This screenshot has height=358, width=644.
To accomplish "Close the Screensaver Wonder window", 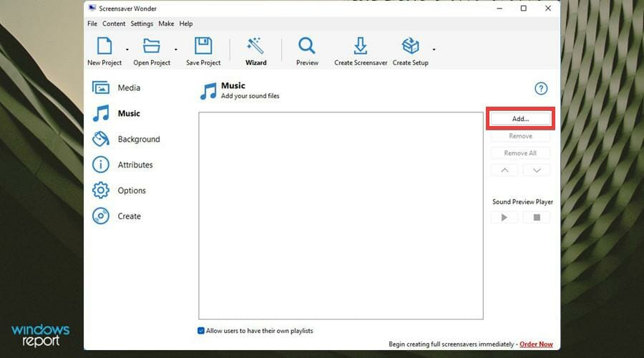I will tap(548, 8).
